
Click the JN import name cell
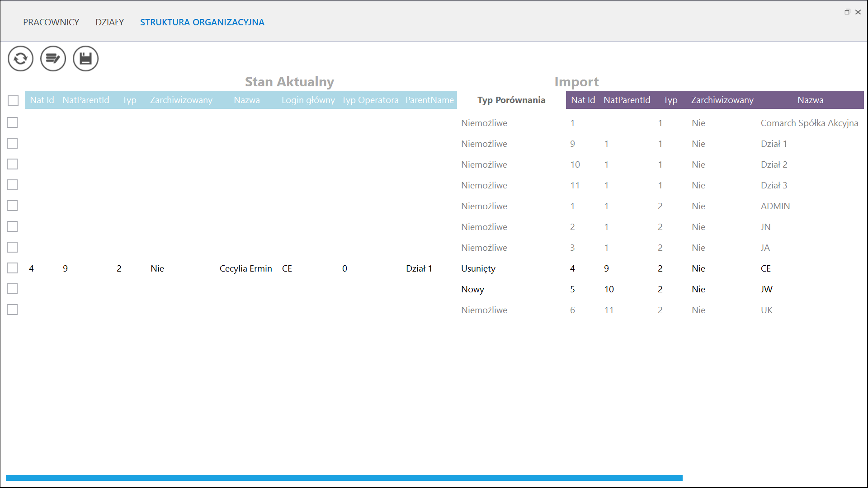pos(765,227)
